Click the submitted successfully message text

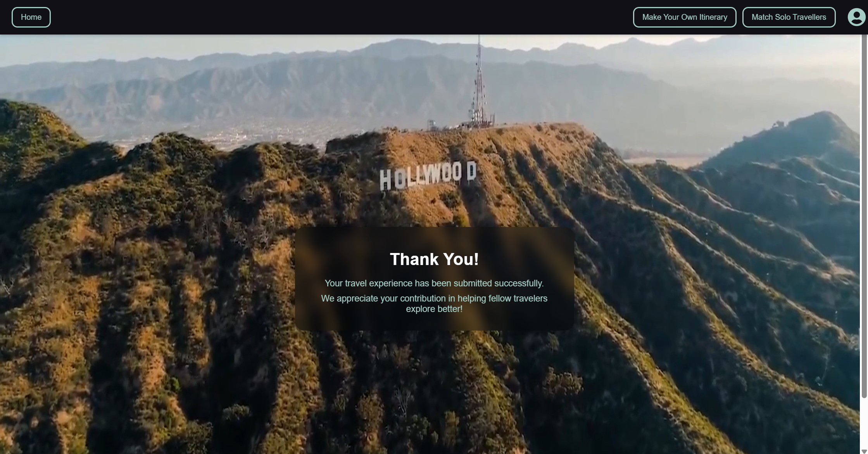click(434, 283)
